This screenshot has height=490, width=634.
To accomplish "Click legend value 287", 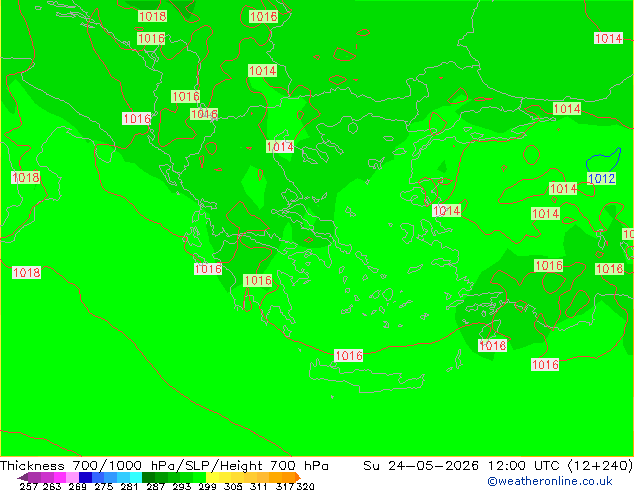I will pos(156,486).
